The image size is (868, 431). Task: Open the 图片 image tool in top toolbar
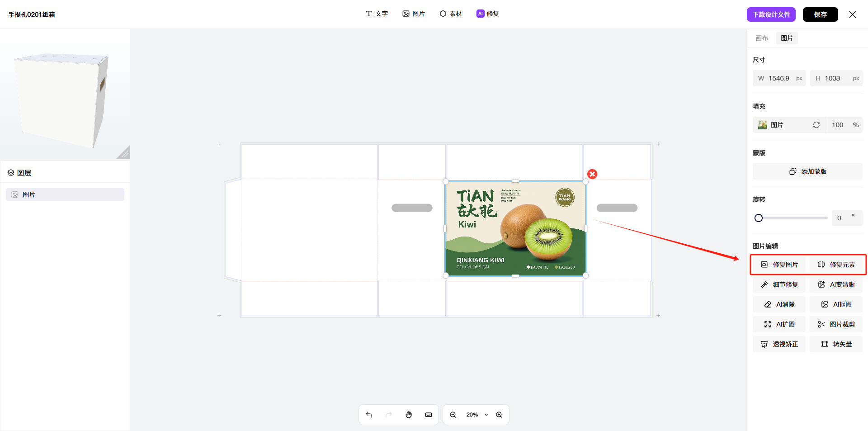413,14
